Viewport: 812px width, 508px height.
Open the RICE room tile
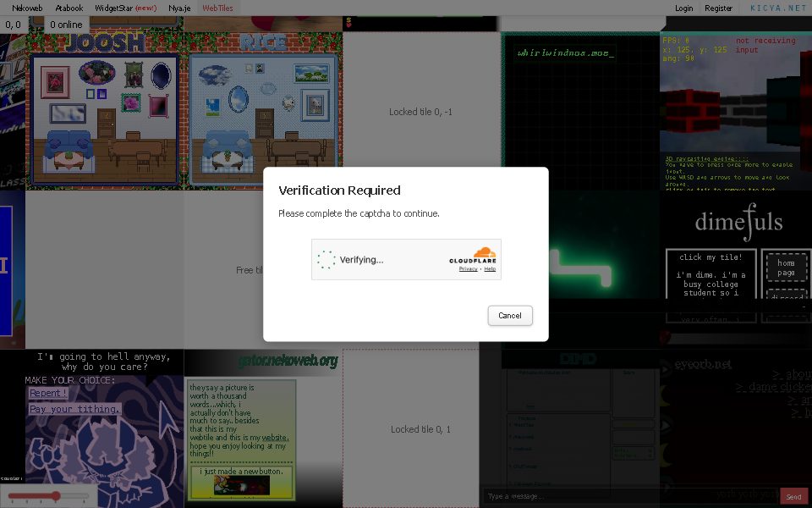[x=263, y=111]
